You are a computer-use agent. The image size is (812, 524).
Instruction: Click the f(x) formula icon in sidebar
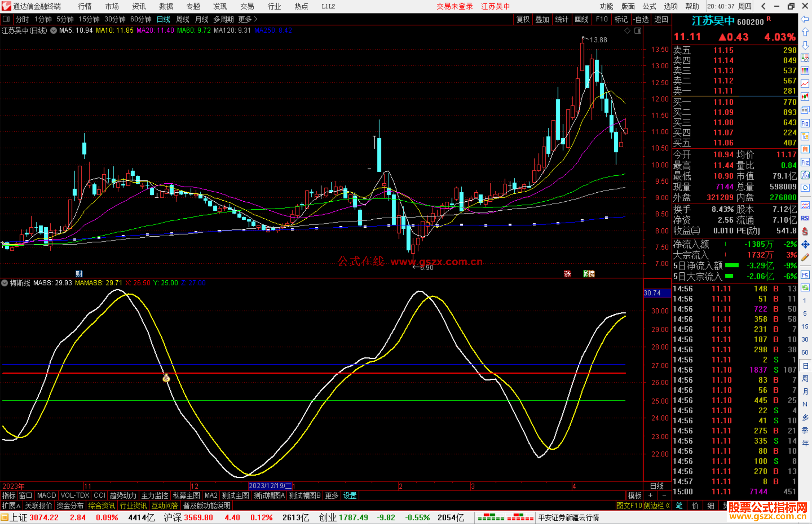(805, 175)
